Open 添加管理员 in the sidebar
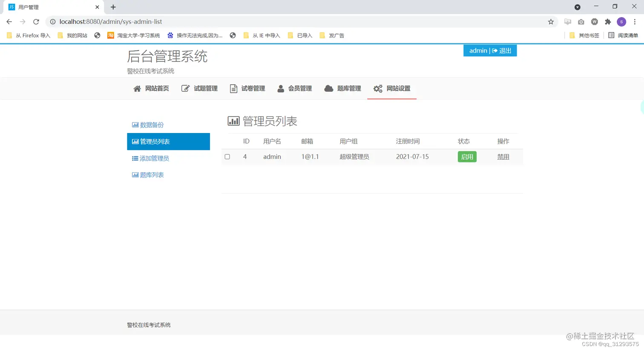Screen dimensions: 644x350 click(x=150, y=158)
